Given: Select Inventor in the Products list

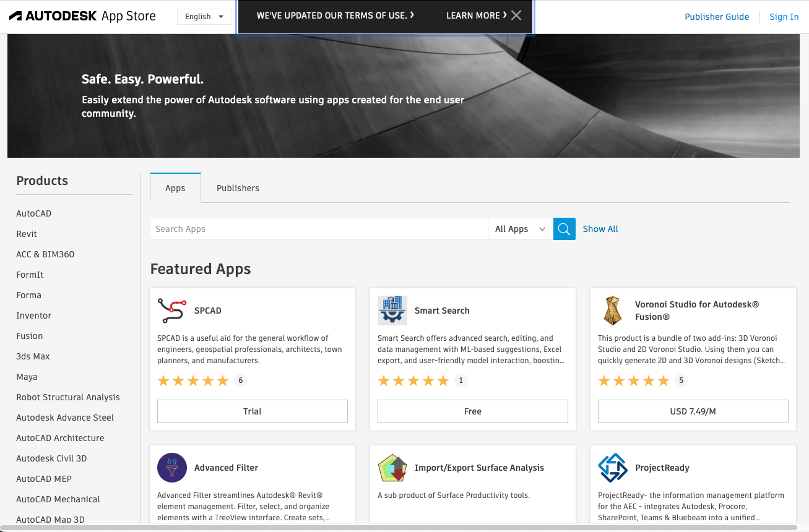Looking at the screenshot, I should point(33,315).
